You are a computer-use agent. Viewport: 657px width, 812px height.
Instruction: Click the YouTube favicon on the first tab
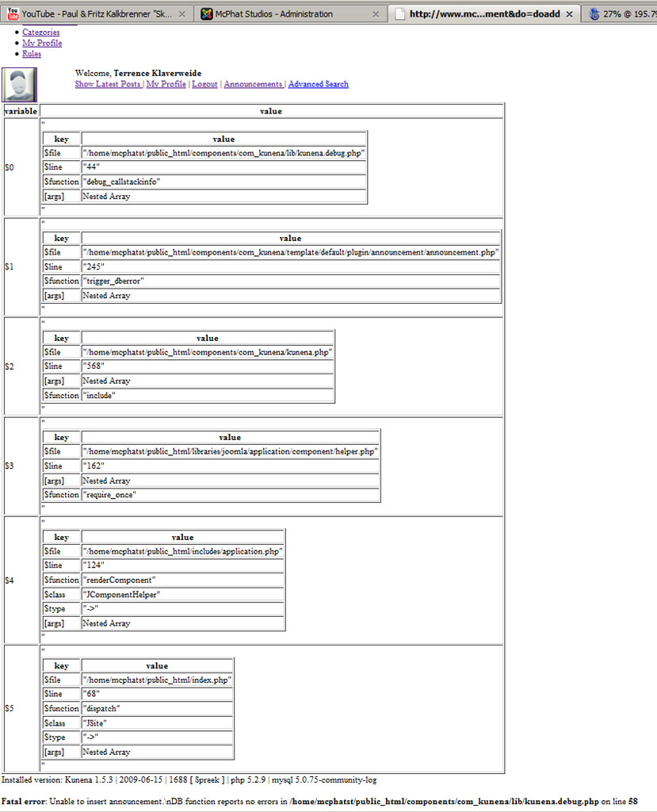pyautogui.click(x=12, y=13)
